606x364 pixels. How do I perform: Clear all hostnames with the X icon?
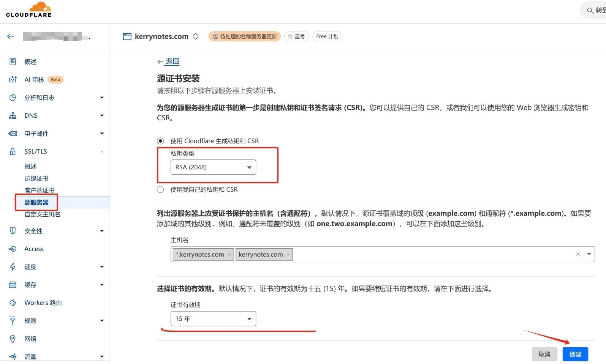578,254
